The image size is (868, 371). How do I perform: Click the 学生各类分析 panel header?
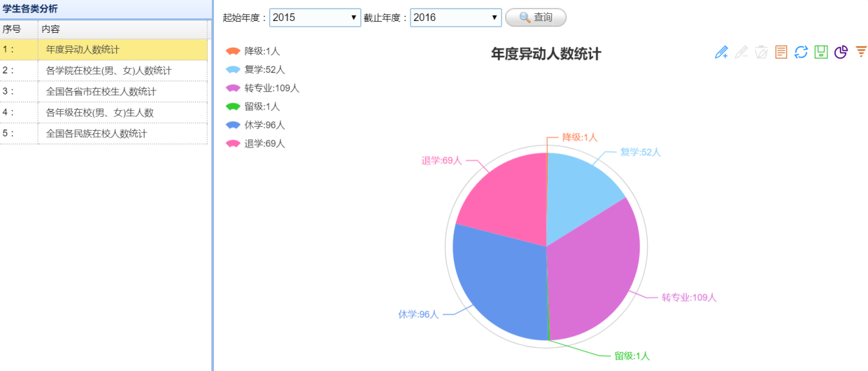tap(106, 9)
